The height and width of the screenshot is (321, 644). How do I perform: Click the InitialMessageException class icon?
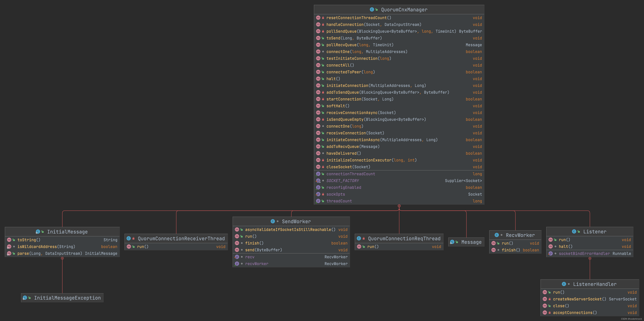25,298
